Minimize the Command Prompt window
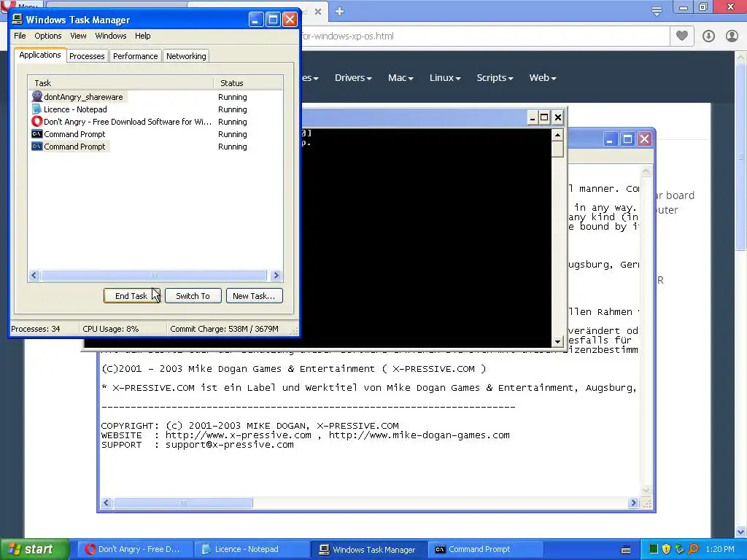 [x=533, y=117]
